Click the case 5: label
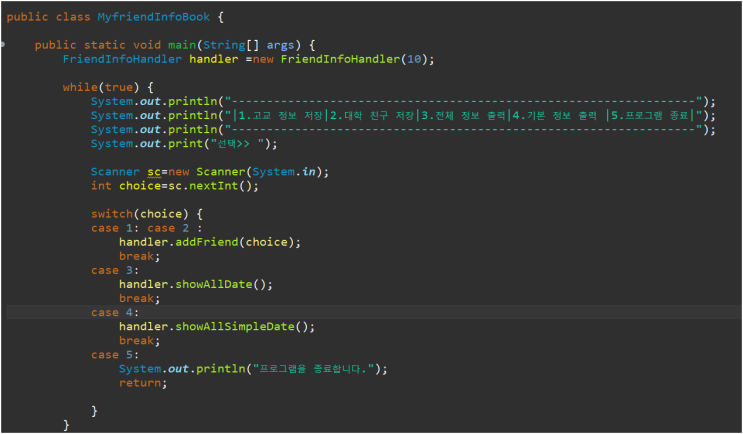The width and height of the screenshot is (743, 434). pyautogui.click(x=115, y=355)
